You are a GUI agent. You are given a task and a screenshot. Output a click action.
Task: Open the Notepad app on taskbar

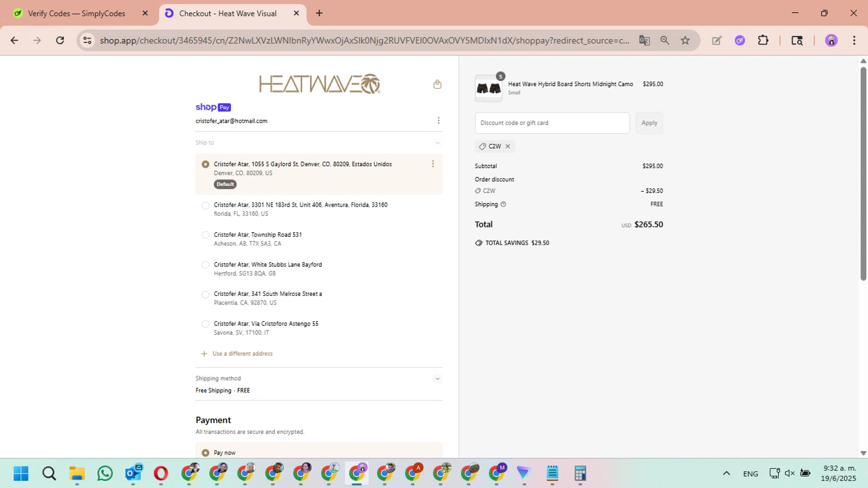(x=553, y=474)
